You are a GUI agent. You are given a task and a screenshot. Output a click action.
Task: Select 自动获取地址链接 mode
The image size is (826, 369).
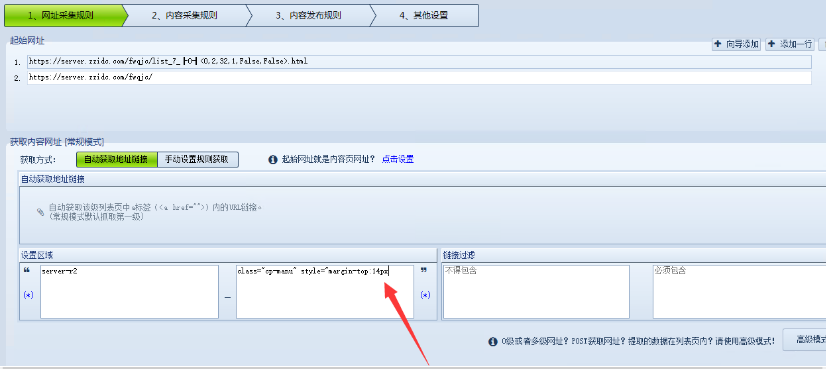117,159
